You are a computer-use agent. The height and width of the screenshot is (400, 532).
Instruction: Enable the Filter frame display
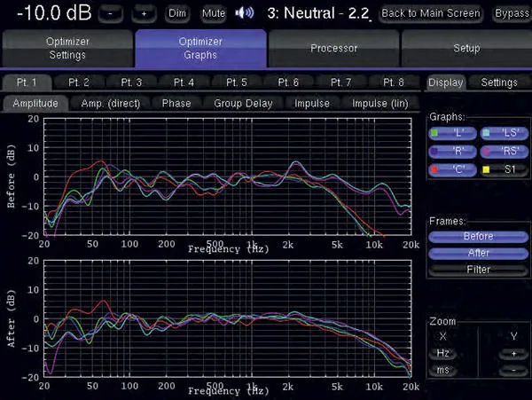click(x=479, y=270)
